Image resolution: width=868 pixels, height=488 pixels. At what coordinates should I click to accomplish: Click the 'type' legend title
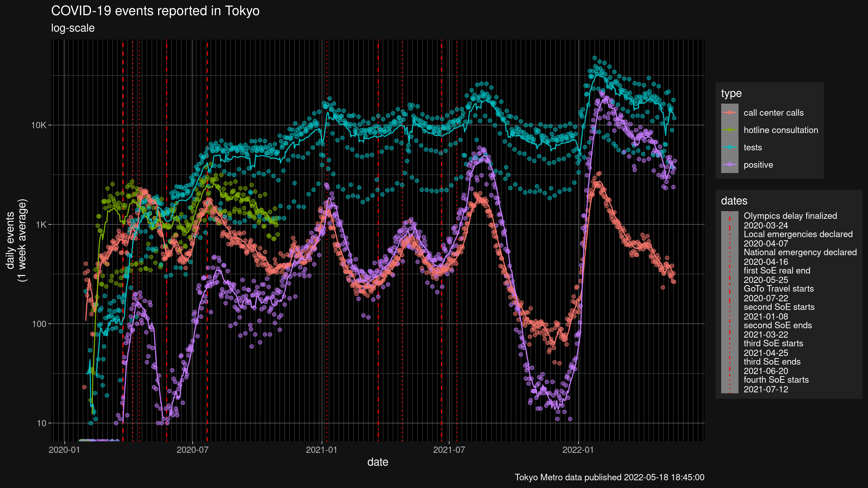(x=731, y=93)
